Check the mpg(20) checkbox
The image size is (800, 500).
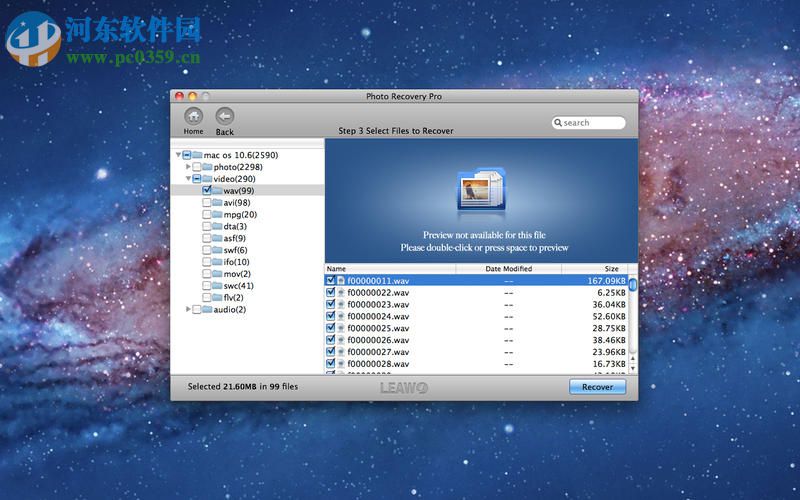[207, 214]
